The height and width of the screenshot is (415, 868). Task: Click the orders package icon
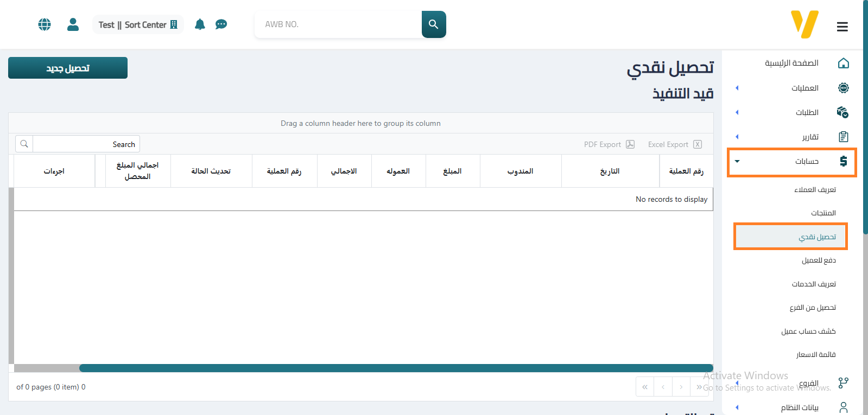842,112
